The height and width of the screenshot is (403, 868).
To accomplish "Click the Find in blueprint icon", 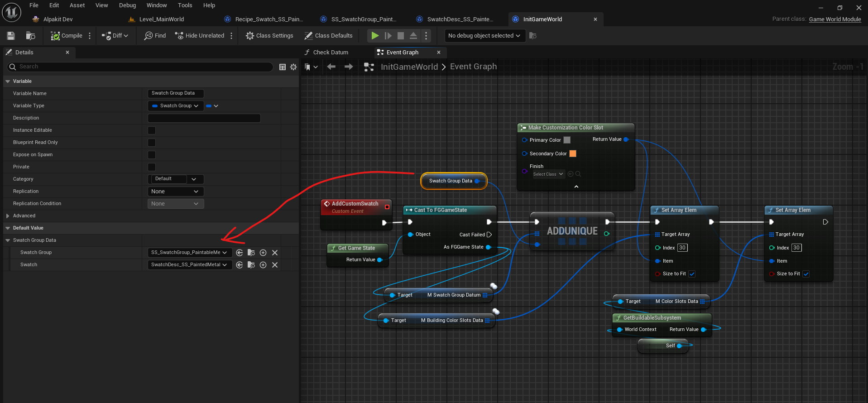I will click(x=155, y=36).
